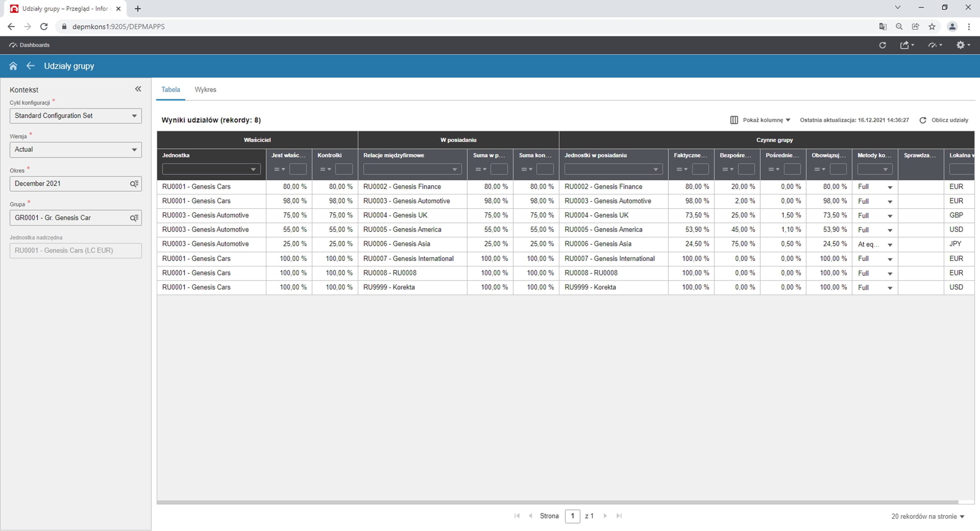This screenshot has height=531, width=980.
Task: Go back using the arrow beside Udziały grupy
Action: pyautogui.click(x=30, y=66)
